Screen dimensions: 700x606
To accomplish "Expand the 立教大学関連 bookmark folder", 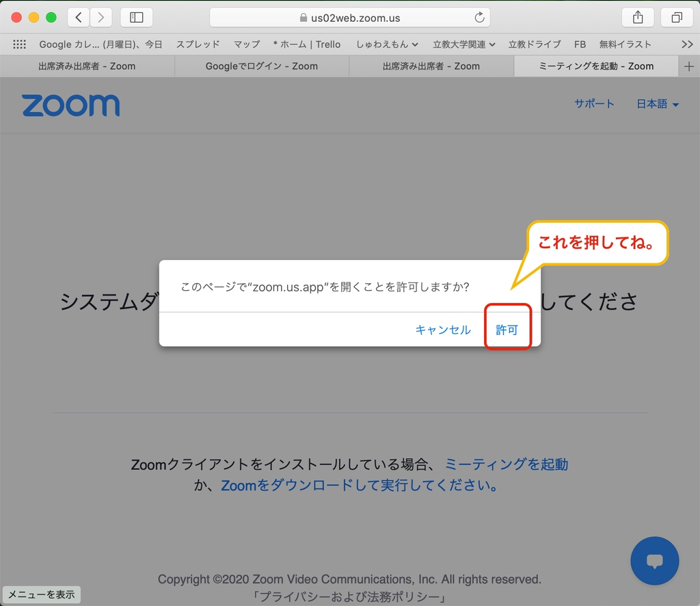I will coord(464,44).
